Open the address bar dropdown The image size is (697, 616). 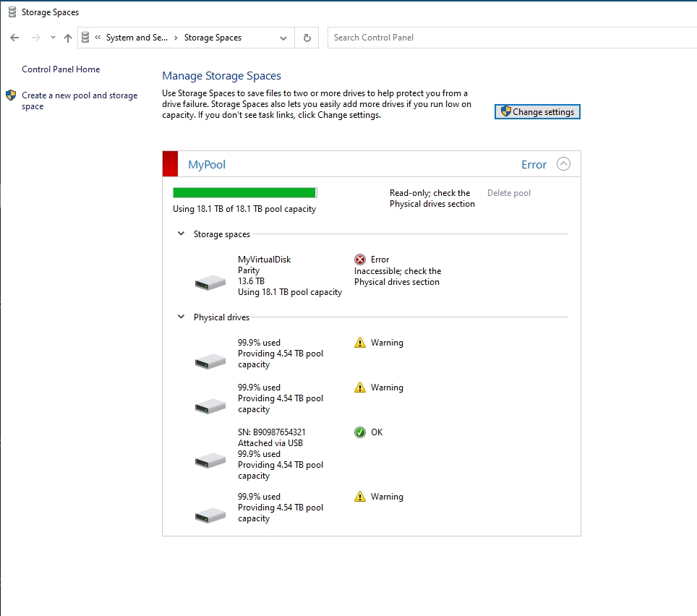[283, 38]
